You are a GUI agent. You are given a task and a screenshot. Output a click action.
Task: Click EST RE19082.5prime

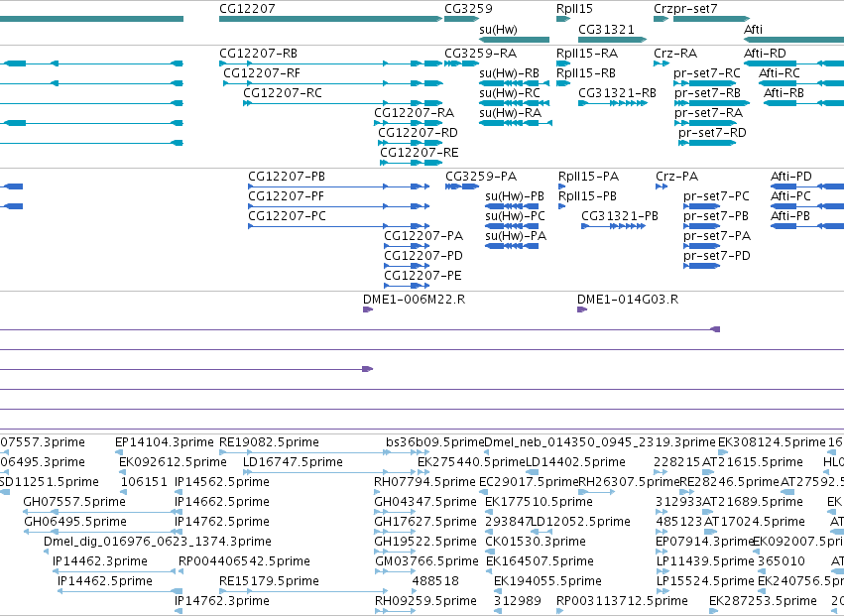click(x=303, y=453)
